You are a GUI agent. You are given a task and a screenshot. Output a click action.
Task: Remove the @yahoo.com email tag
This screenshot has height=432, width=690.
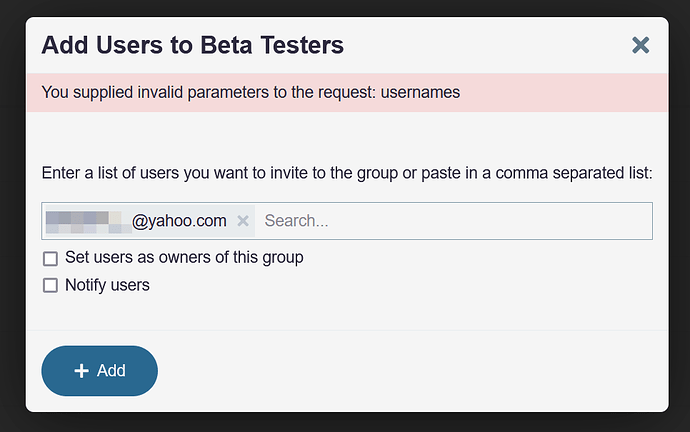pyautogui.click(x=243, y=221)
